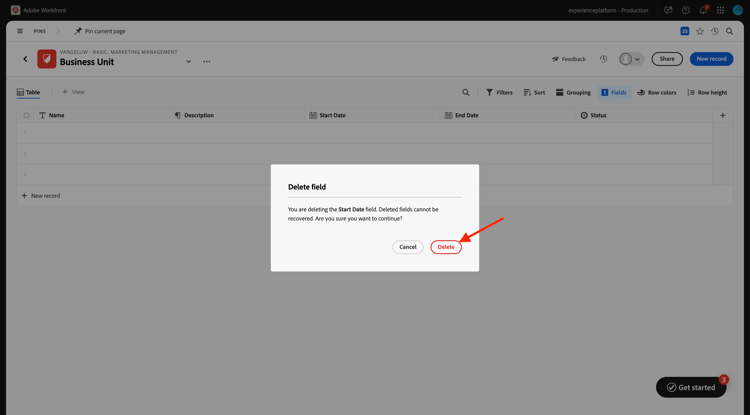Cancel the Delete field dialog
The image size is (750, 415).
tap(408, 247)
